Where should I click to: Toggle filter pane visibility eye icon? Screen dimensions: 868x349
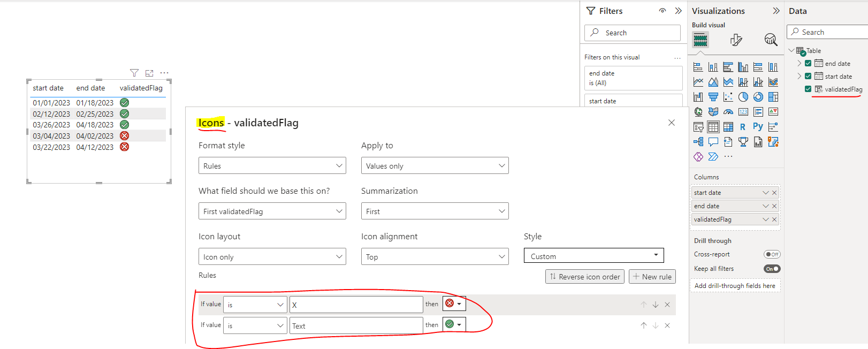[663, 11]
